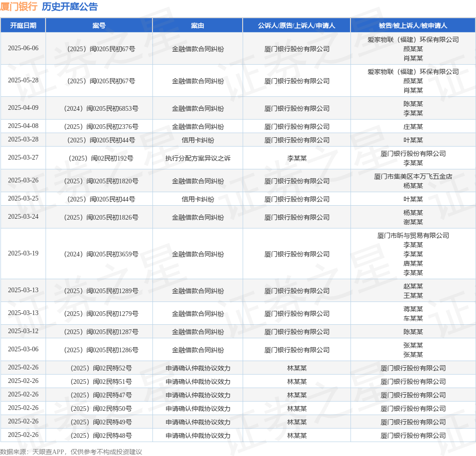The image size is (476, 456).
Task: Click case number (2025)闽0205民初1820号
Action: [101, 181]
